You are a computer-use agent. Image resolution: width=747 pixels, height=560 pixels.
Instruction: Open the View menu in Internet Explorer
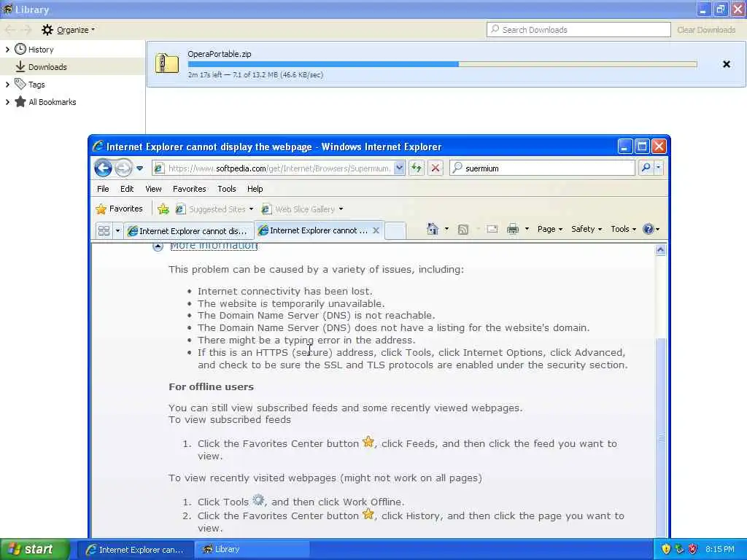(153, 189)
